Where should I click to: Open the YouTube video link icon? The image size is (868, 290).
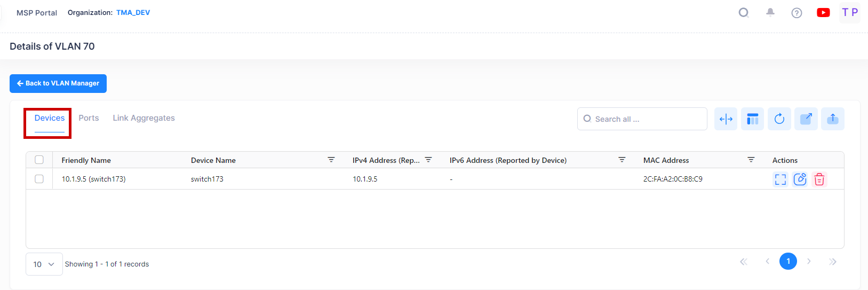(x=823, y=12)
